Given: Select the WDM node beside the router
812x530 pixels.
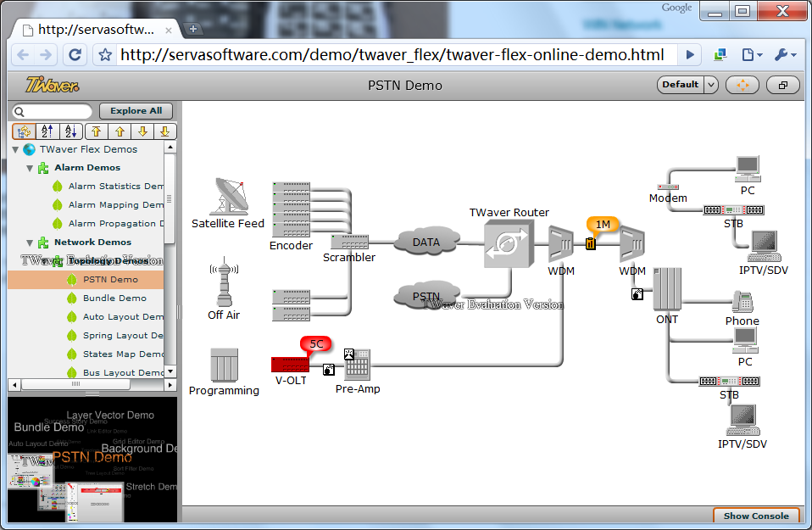Looking at the screenshot, I should tap(561, 243).
